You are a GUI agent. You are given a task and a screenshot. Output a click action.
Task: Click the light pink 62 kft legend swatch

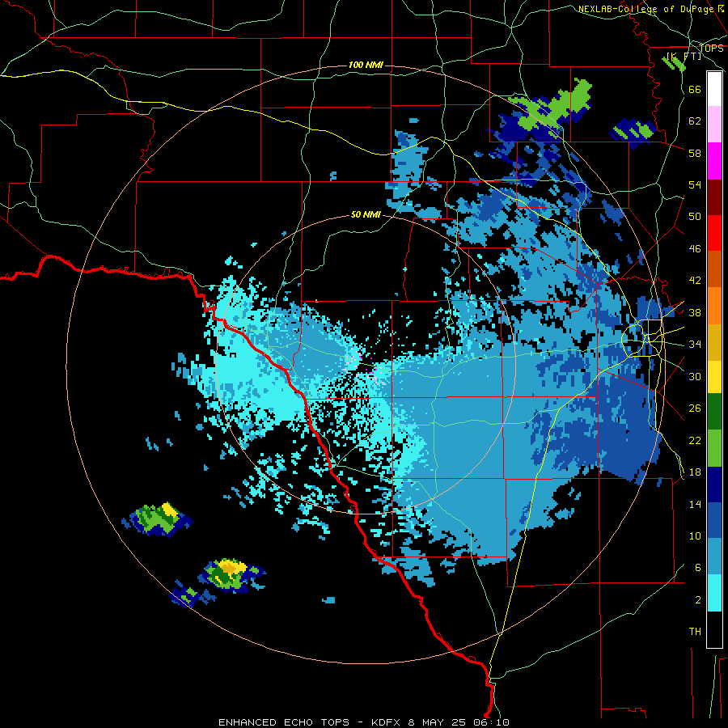pos(714,125)
